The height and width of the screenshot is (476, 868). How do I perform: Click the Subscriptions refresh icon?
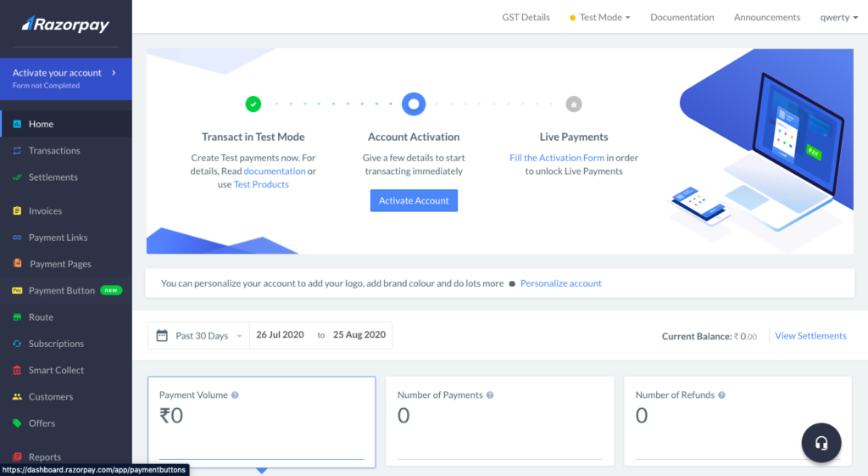pyautogui.click(x=17, y=344)
